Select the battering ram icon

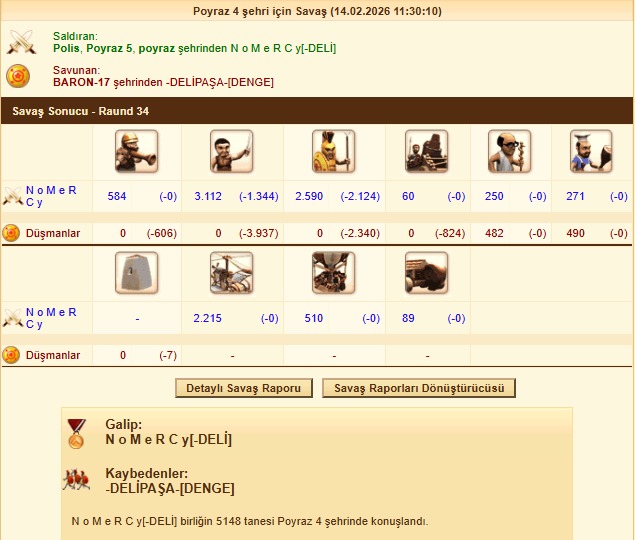coord(426,273)
